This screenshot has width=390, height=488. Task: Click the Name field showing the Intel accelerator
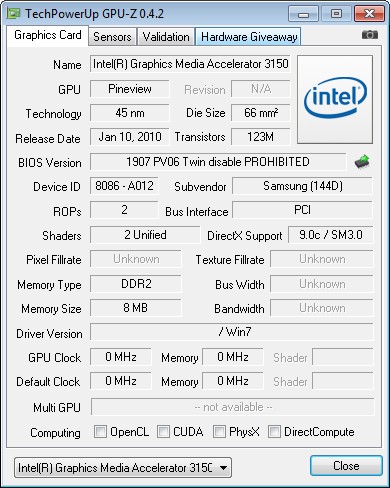click(190, 64)
